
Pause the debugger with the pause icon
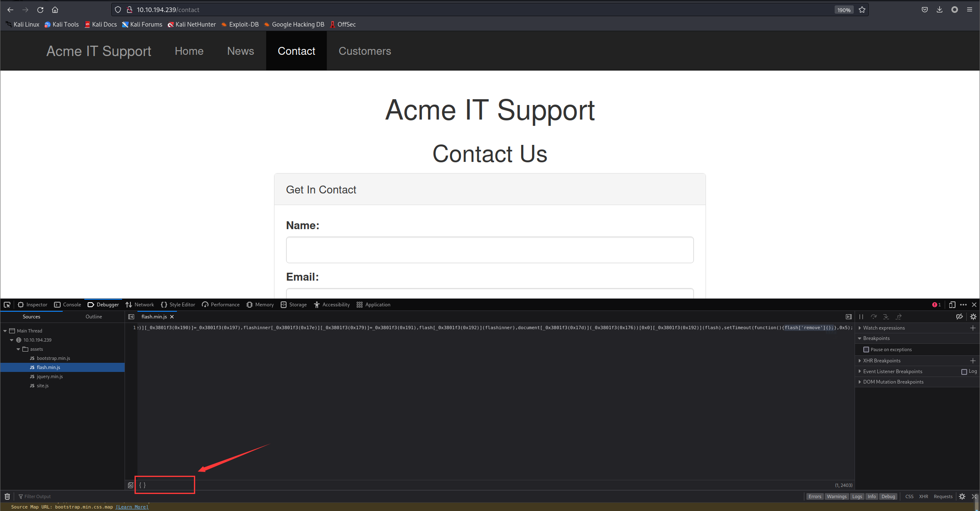(861, 317)
